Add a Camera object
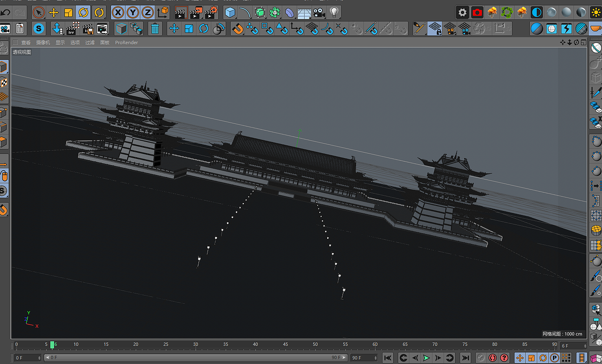 coord(319,12)
